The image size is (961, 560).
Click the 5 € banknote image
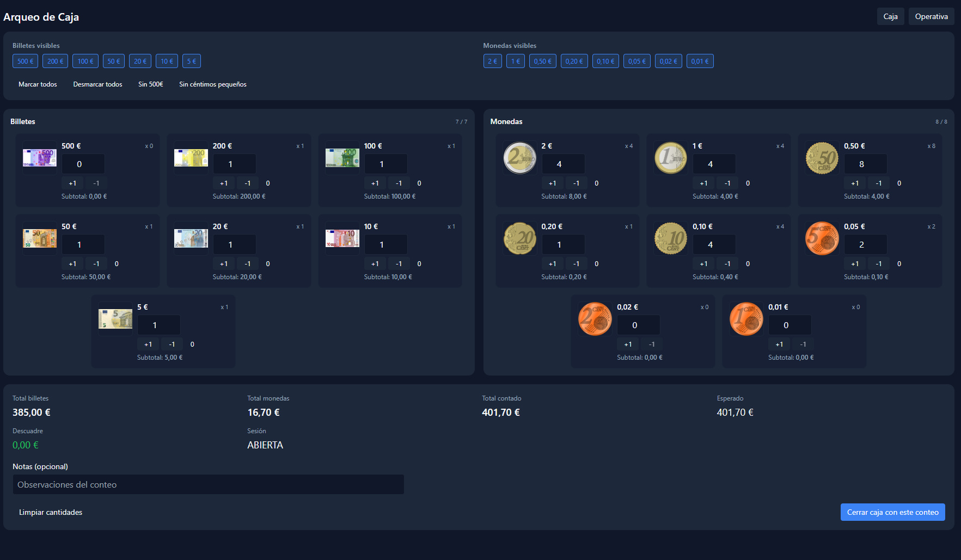pos(115,319)
